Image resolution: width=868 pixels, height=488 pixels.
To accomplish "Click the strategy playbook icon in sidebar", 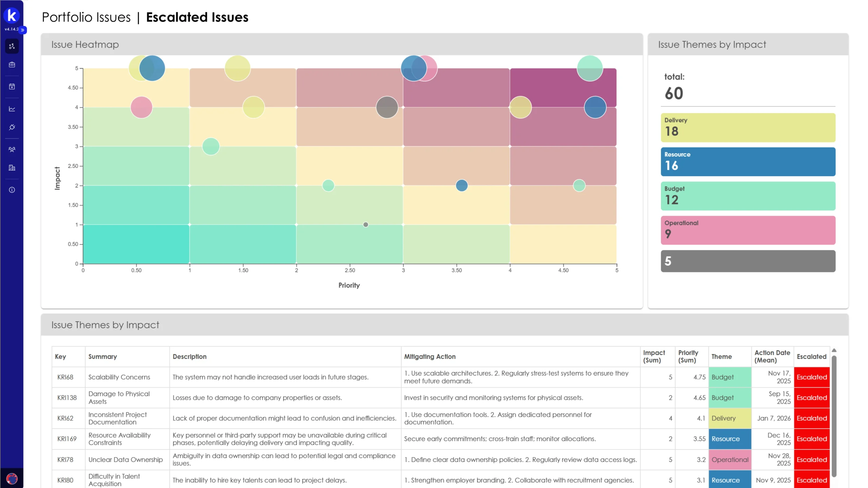I will coord(12,46).
